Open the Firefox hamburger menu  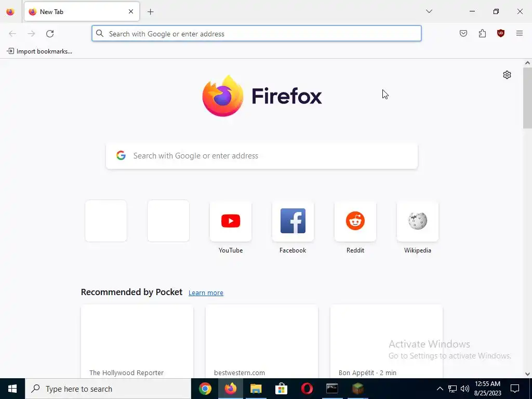pos(520,33)
